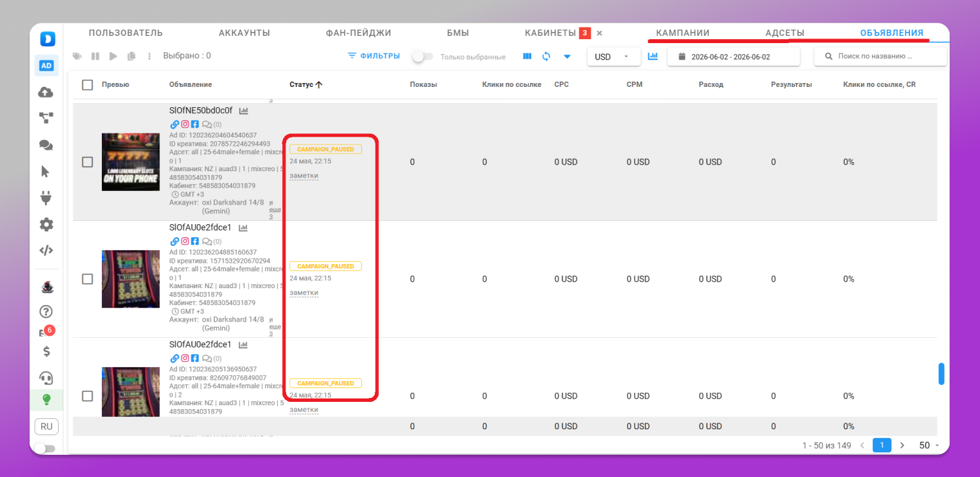Screen dimensions: 980x477
Task: Open the plug integrations sidebar icon
Action: coord(46,197)
